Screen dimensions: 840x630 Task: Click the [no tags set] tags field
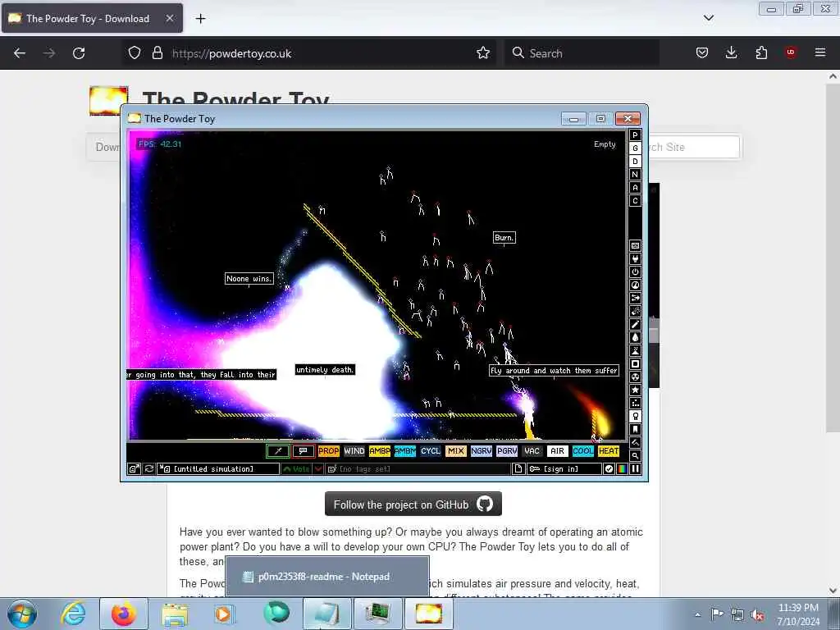point(418,468)
